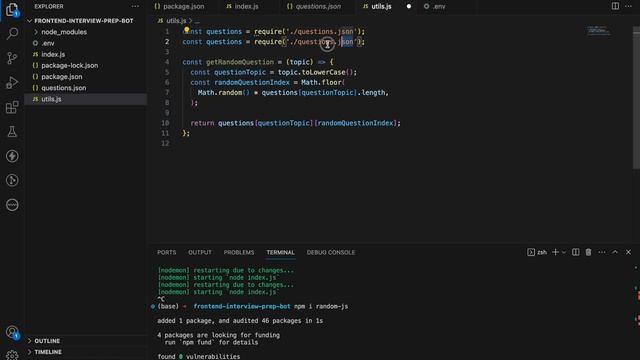This screenshot has width=640, height=360.
Task: Open terminal panel more actions ellipsis
Action: (602, 252)
